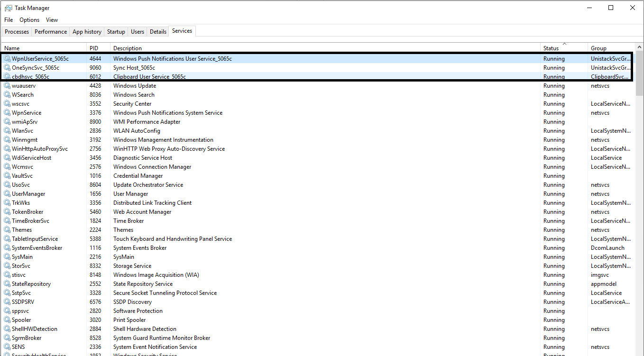
Task: Switch to the App history tab
Action: coord(87,32)
